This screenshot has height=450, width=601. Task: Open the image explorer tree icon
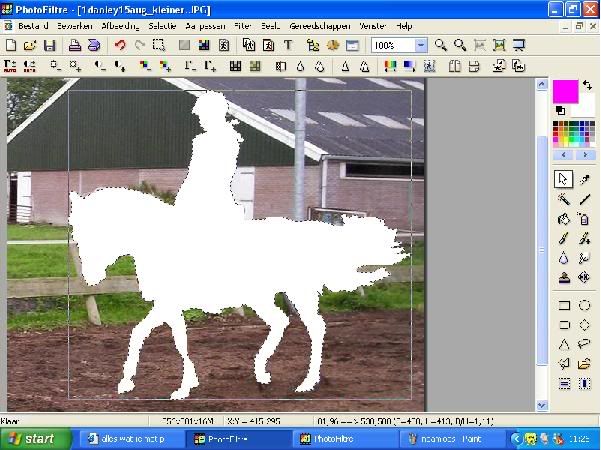pos(313,45)
